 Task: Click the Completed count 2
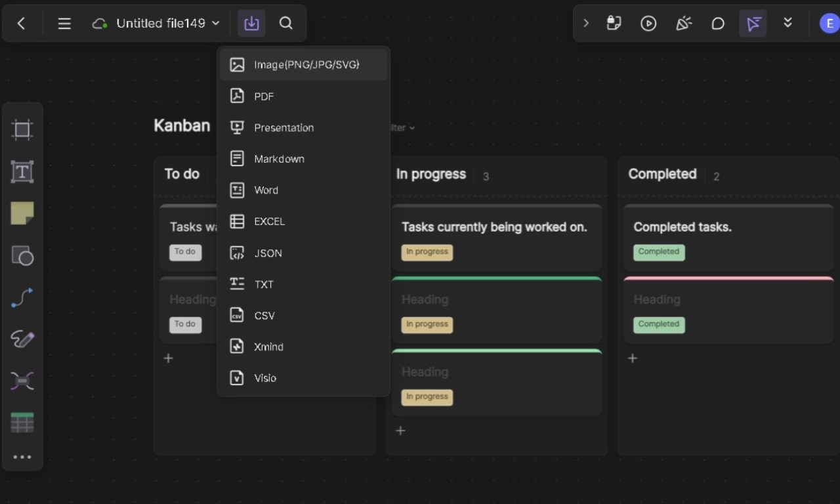tap(716, 177)
